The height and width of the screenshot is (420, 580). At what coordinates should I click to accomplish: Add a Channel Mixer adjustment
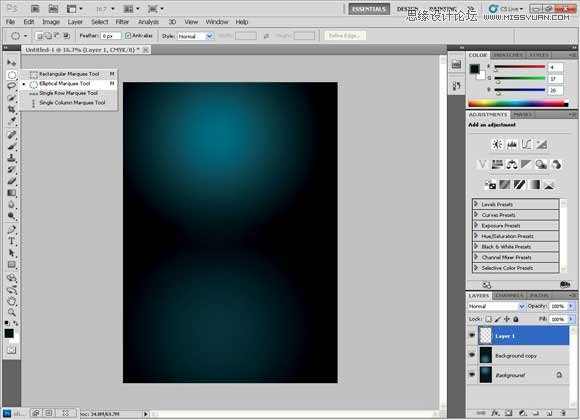click(556, 164)
